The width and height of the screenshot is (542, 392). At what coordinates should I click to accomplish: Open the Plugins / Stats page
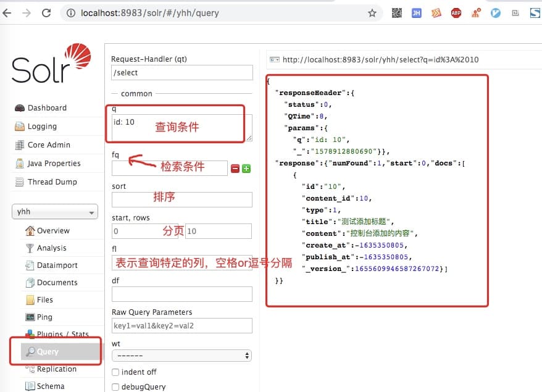(62, 334)
